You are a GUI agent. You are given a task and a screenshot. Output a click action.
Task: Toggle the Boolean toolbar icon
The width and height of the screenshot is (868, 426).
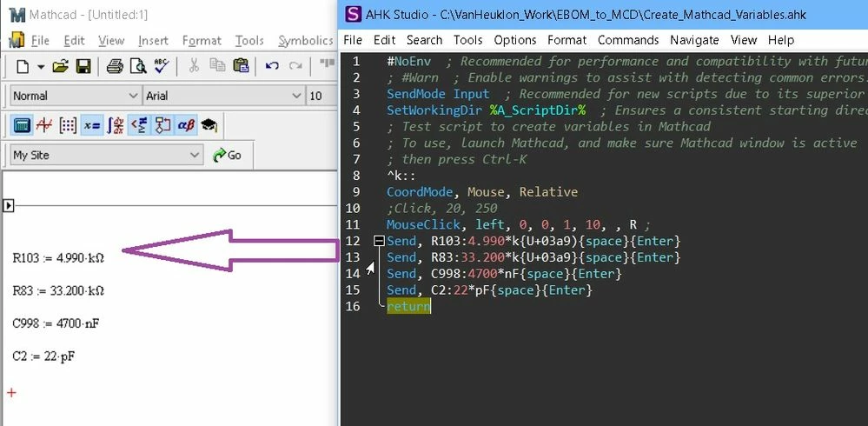138,125
